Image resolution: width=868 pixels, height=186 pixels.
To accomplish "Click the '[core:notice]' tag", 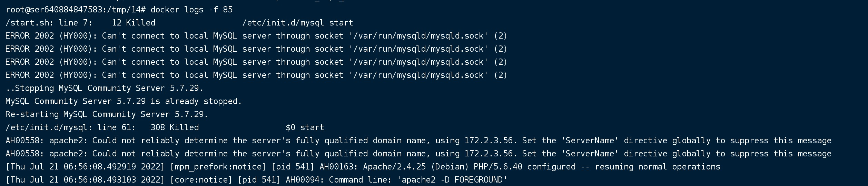I will pyautogui.click(x=201, y=180).
